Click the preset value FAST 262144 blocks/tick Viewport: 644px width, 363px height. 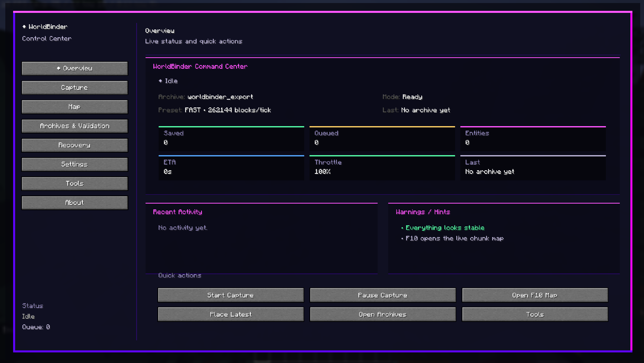click(x=228, y=110)
